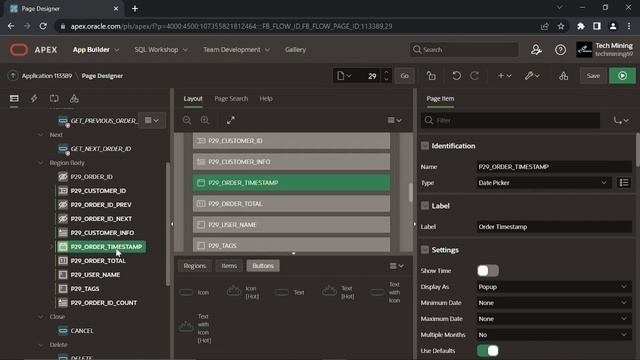This screenshot has width=640, height=360.
Task: Switch to the Page Search tab
Action: pos(231,99)
